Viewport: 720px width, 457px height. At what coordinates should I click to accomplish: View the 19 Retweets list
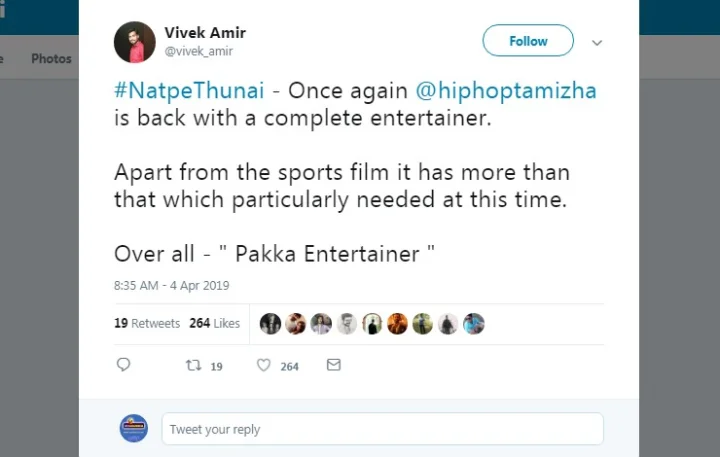tap(147, 323)
